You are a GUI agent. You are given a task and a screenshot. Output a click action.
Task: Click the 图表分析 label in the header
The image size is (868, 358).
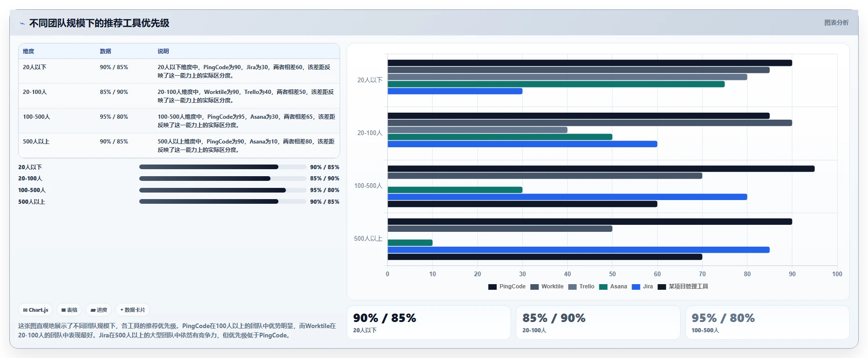836,22
